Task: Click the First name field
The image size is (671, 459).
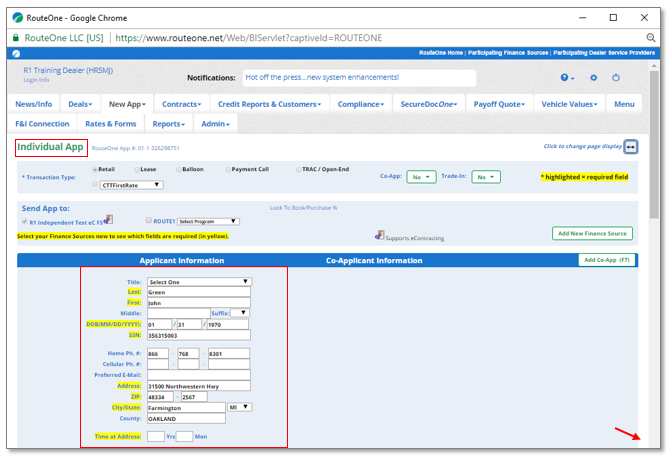Action: [199, 303]
